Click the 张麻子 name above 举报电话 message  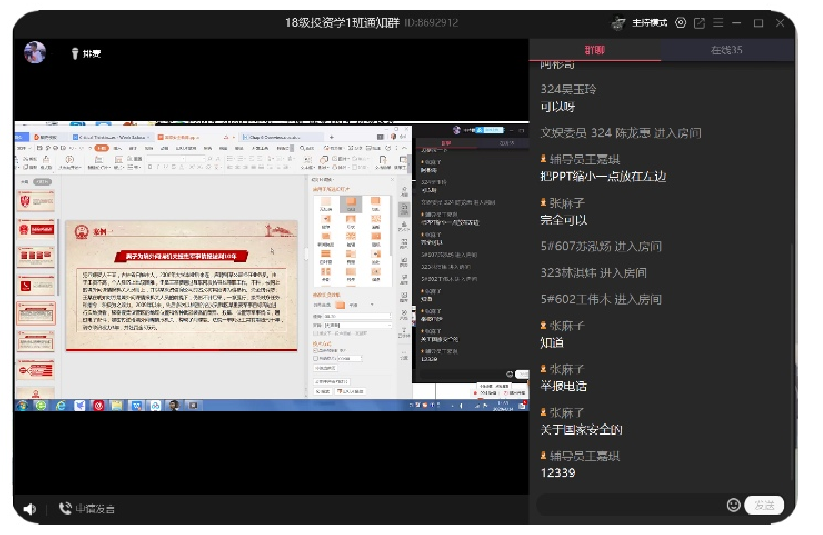coord(567,369)
